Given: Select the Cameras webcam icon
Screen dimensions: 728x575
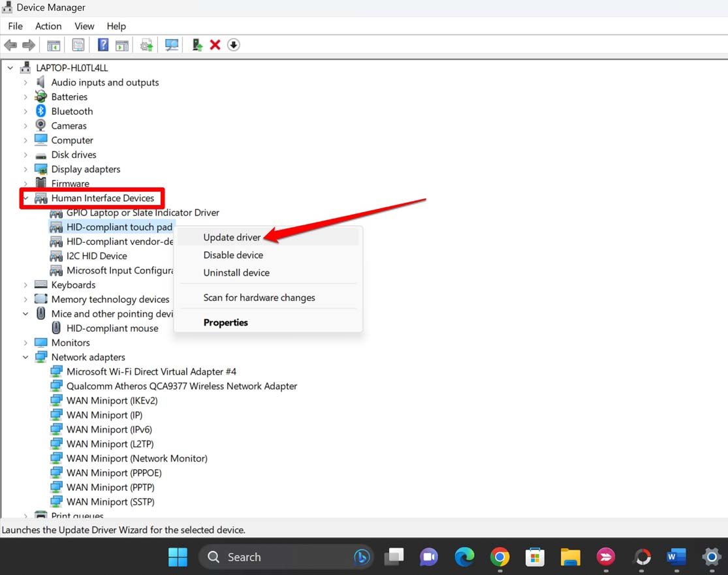Looking at the screenshot, I should pyautogui.click(x=41, y=125).
